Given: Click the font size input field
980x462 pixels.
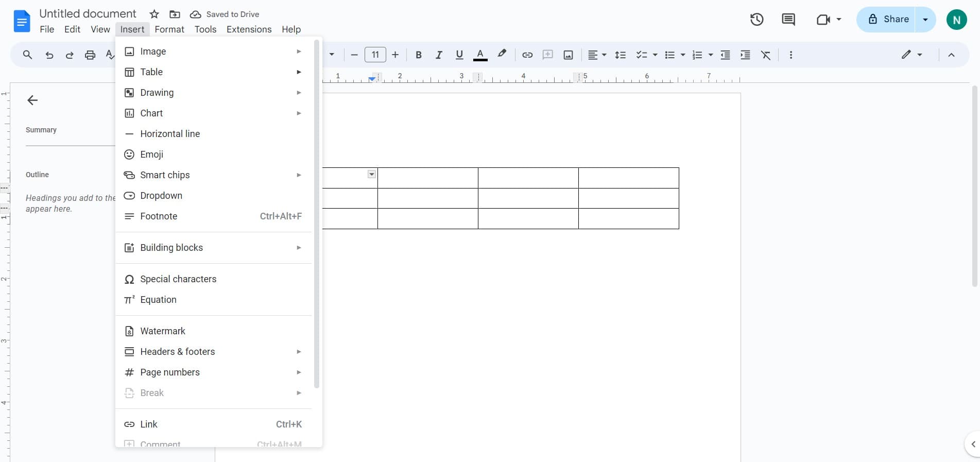Looking at the screenshot, I should tap(375, 55).
